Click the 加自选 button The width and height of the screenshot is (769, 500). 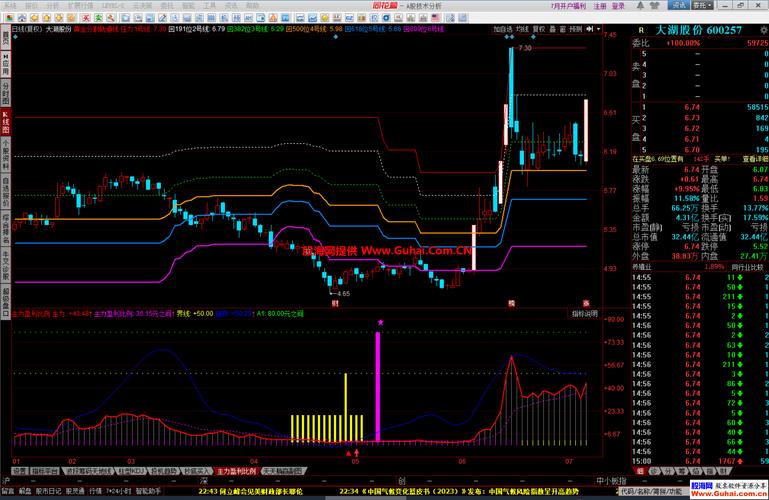pyautogui.click(x=503, y=29)
